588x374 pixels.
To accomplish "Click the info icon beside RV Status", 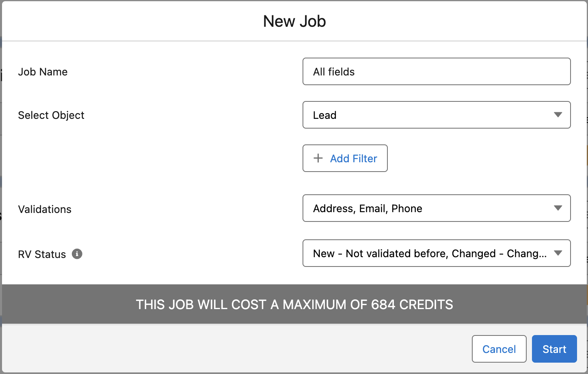I will click(77, 254).
